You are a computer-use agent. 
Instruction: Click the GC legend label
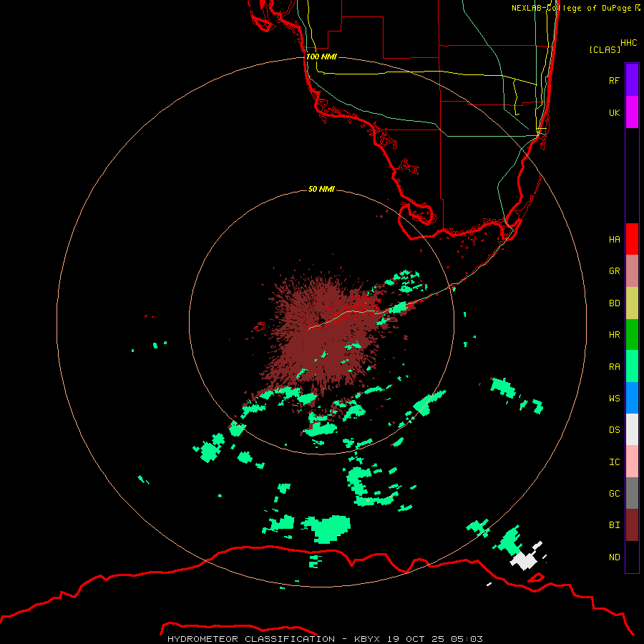(x=615, y=494)
